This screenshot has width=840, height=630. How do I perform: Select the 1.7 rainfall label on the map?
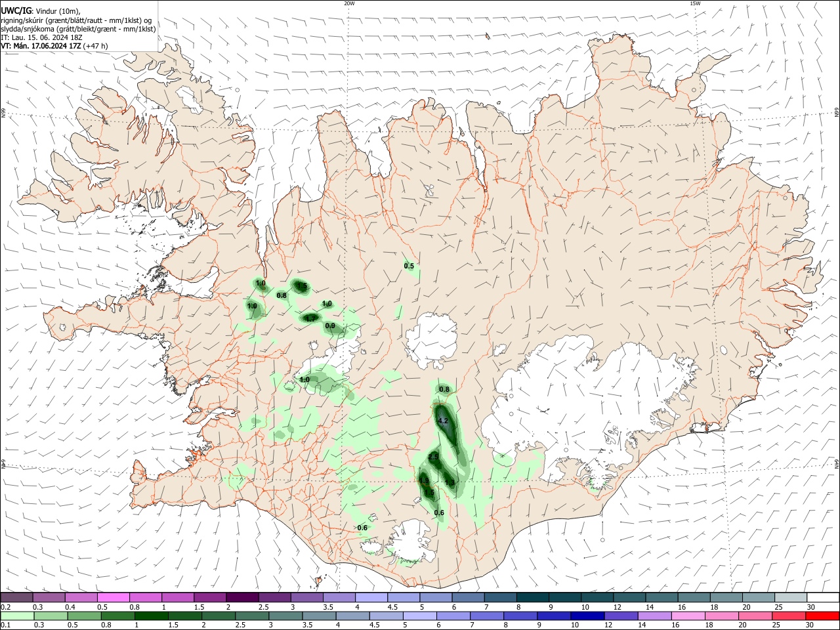311,318
